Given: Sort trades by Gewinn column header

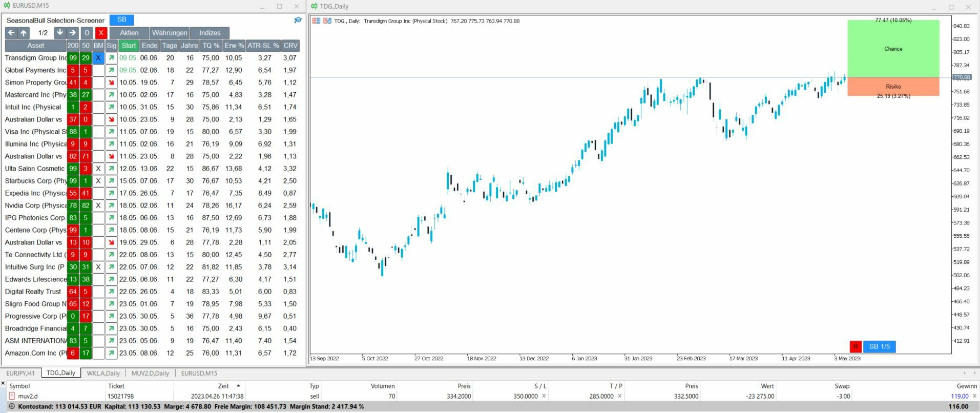Looking at the screenshot, I should [966, 386].
